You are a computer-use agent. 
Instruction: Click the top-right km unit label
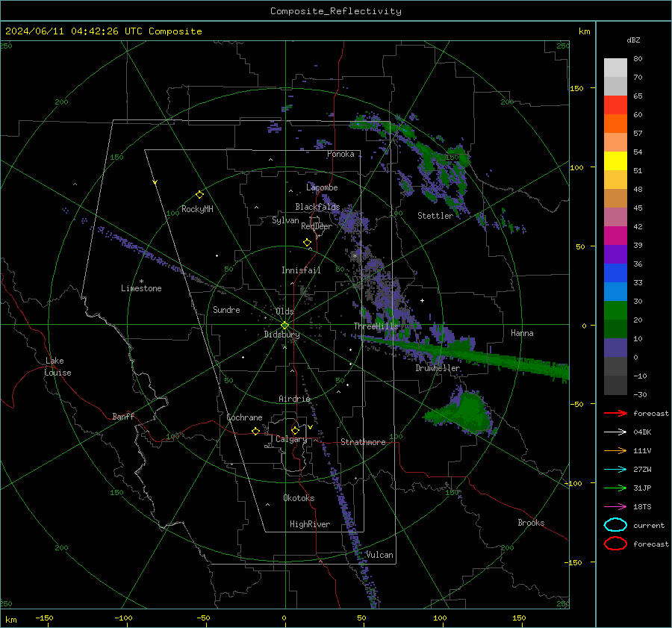[584, 31]
